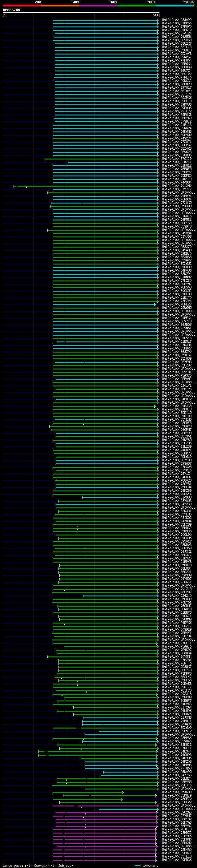Click the purple ~60% identity legend segment
Screen dimensions: 197x868
click(x=99, y=6)
